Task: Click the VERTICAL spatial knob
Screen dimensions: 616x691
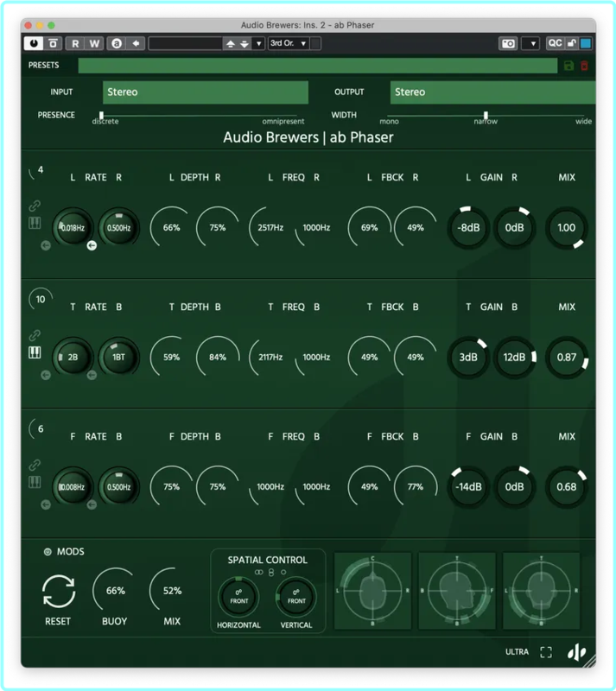Action: (296, 597)
